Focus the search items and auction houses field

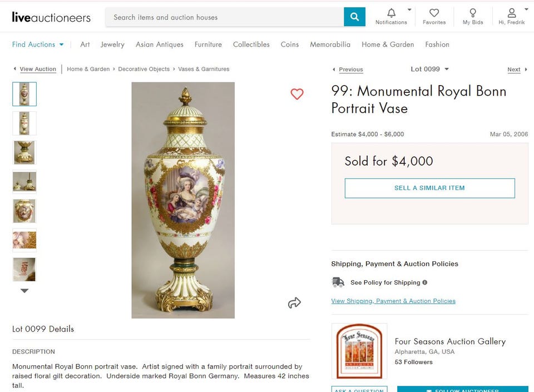225,17
